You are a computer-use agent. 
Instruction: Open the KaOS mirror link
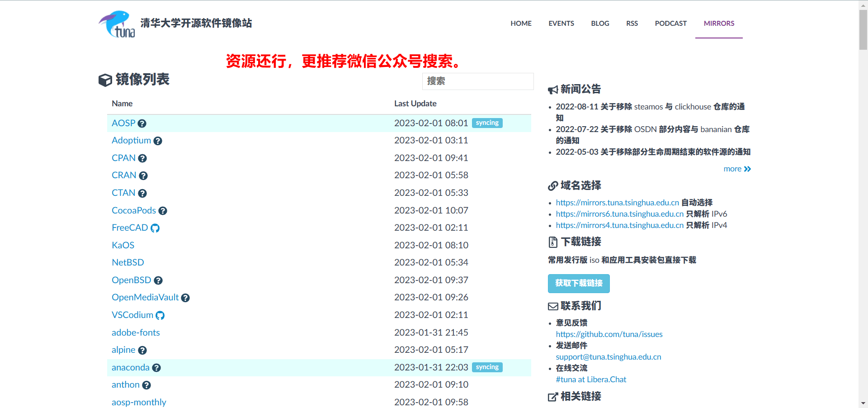click(x=123, y=245)
